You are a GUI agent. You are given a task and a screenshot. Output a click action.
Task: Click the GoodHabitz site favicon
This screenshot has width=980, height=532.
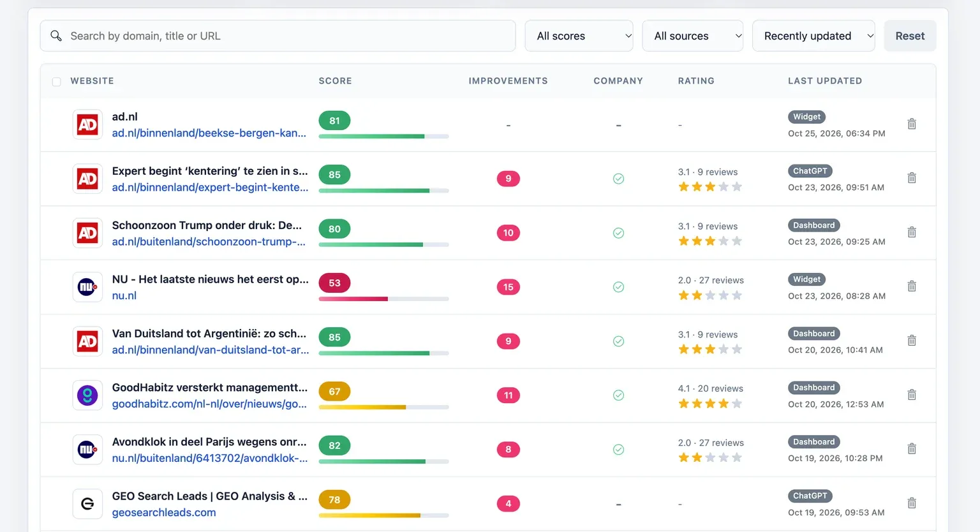[x=87, y=395]
